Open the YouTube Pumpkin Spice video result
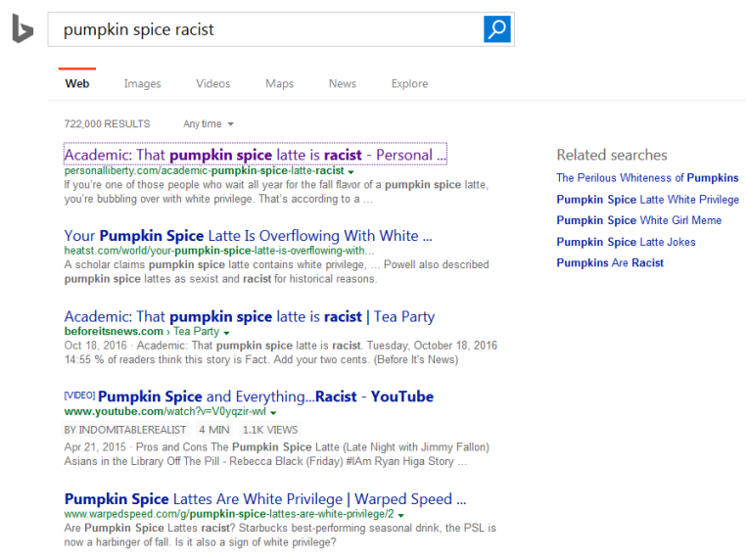The image size is (746, 560). tap(264, 397)
